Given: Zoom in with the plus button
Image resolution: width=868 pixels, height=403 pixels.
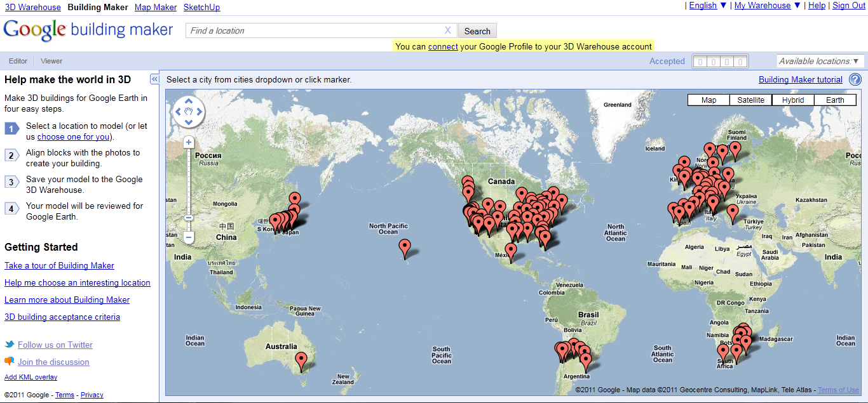Looking at the screenshot, I should point(189,143).
